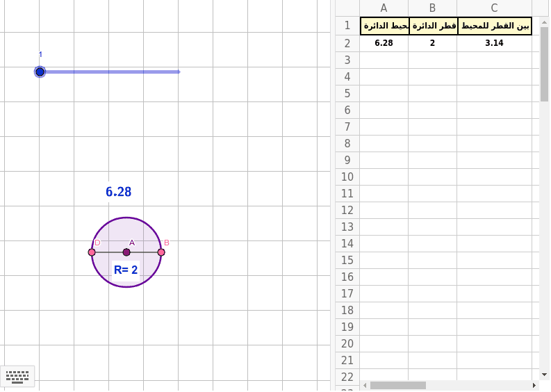Select cell B1 with the diameter header

coord(434,26)
